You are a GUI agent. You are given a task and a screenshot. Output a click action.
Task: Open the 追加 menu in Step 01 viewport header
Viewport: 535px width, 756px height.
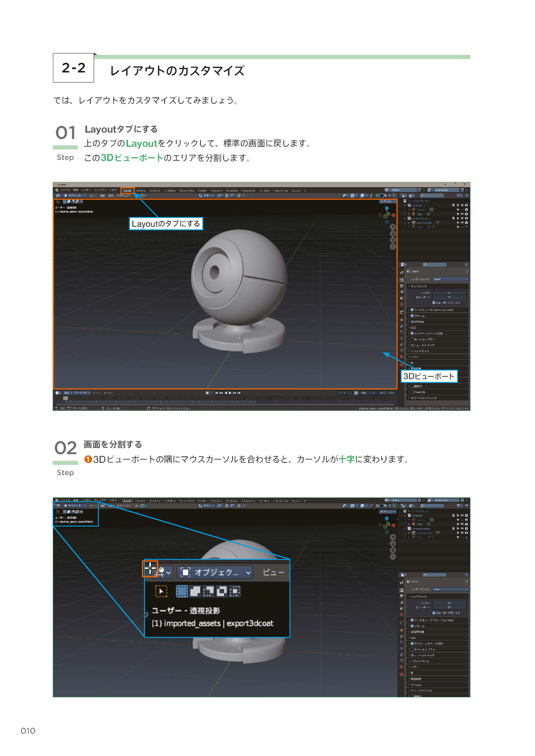coord(111,196)
